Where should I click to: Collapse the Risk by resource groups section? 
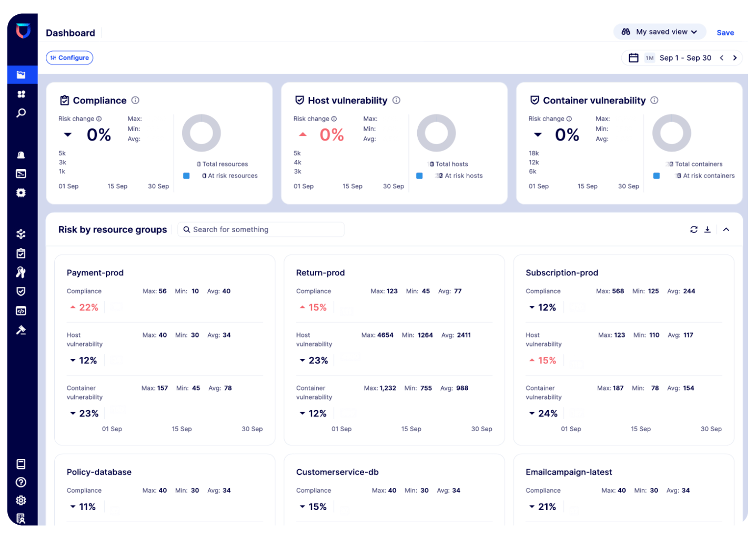coord(726,229)
